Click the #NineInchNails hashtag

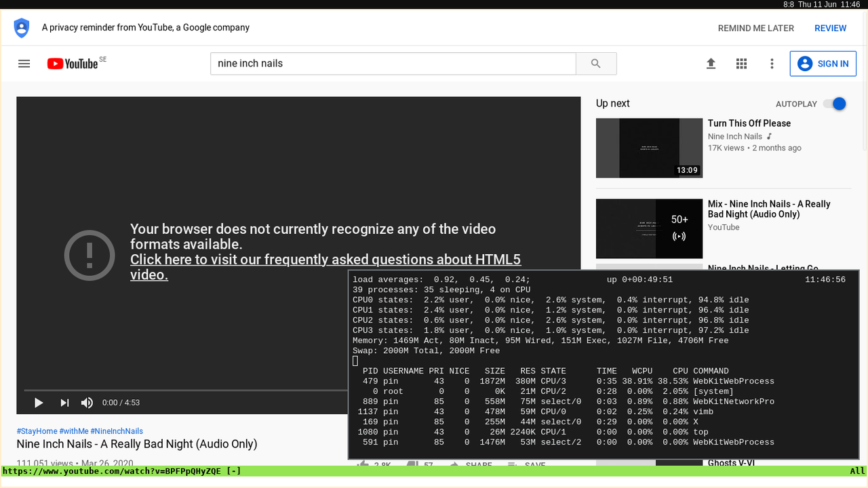coord(117,431)
